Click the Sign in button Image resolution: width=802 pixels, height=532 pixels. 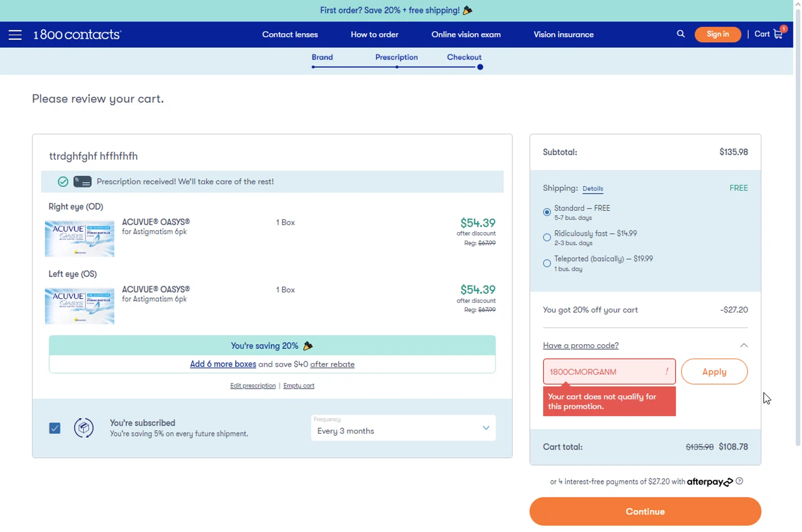[718, 34]
